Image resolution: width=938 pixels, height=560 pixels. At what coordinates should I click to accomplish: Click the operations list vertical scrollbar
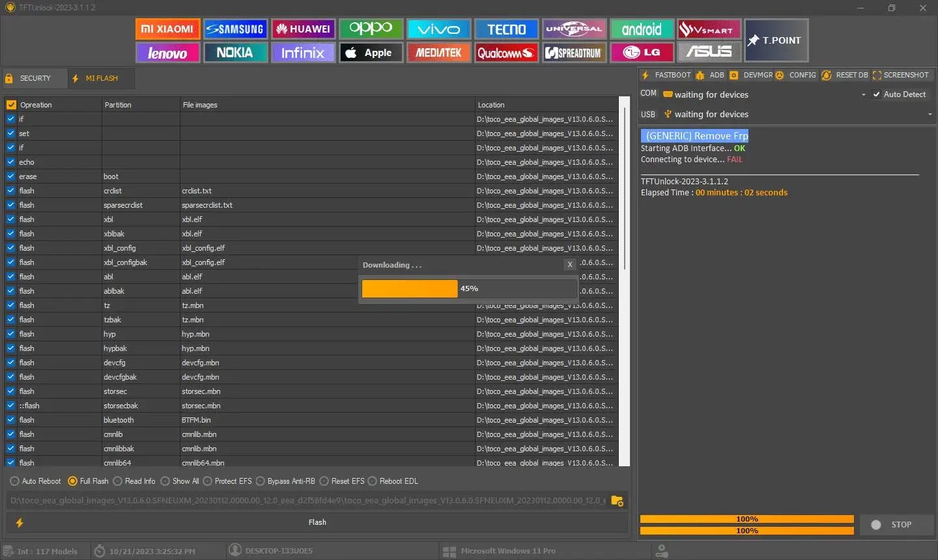point(624,189)
